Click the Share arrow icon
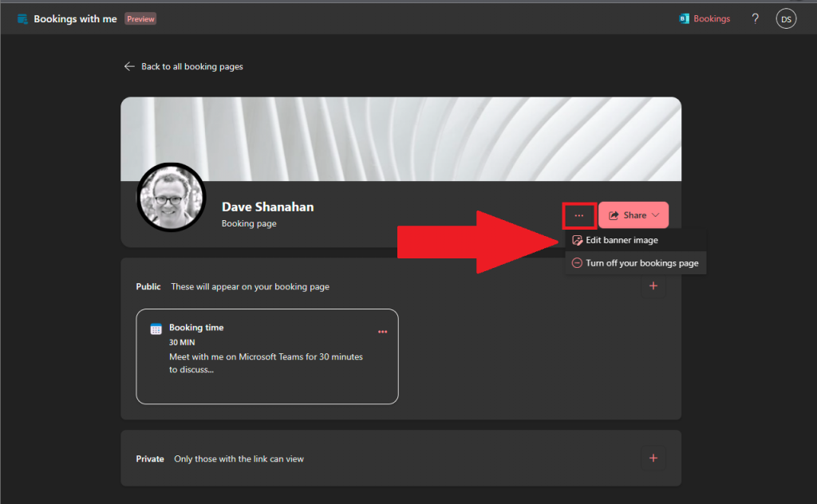Image resolution: width=817 pixels, height=504 pixels. coord(614,215)
